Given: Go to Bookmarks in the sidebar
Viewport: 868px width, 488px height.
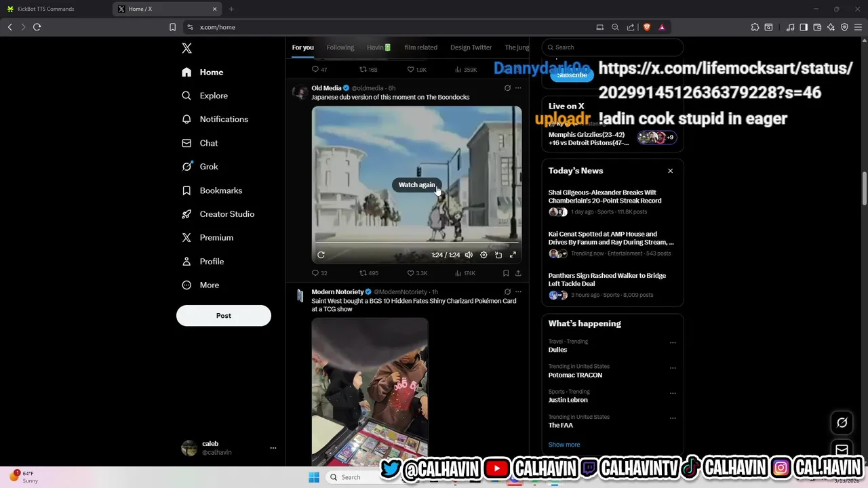Looking at the screenshot, I should coord(212,190).
